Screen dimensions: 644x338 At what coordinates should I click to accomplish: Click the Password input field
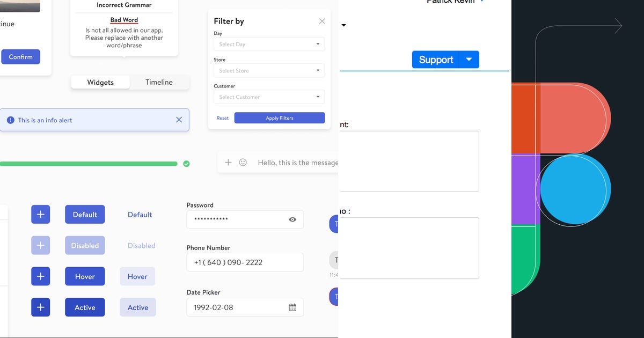(x=245, y=219)
